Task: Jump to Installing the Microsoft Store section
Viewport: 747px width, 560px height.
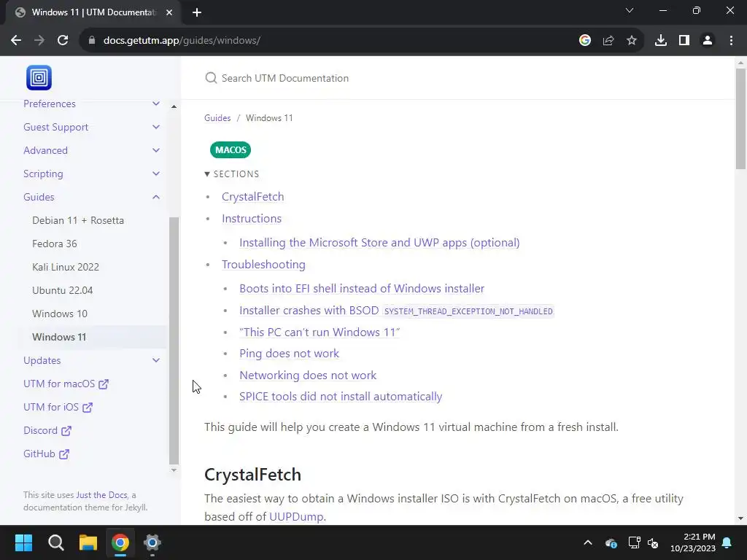Action: coord(379,243)
